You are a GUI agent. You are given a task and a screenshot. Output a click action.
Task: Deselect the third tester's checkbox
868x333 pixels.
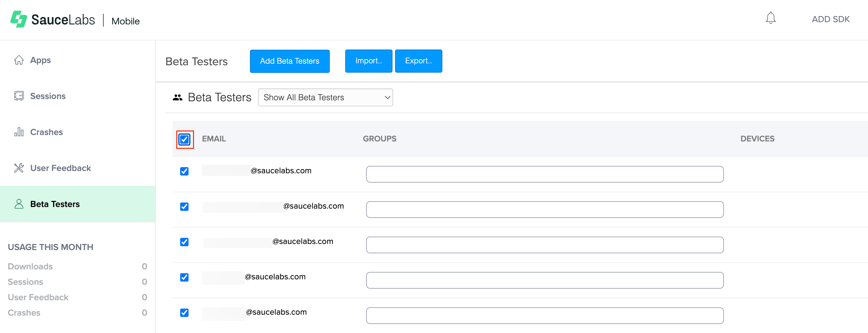[x=184, y=242]
